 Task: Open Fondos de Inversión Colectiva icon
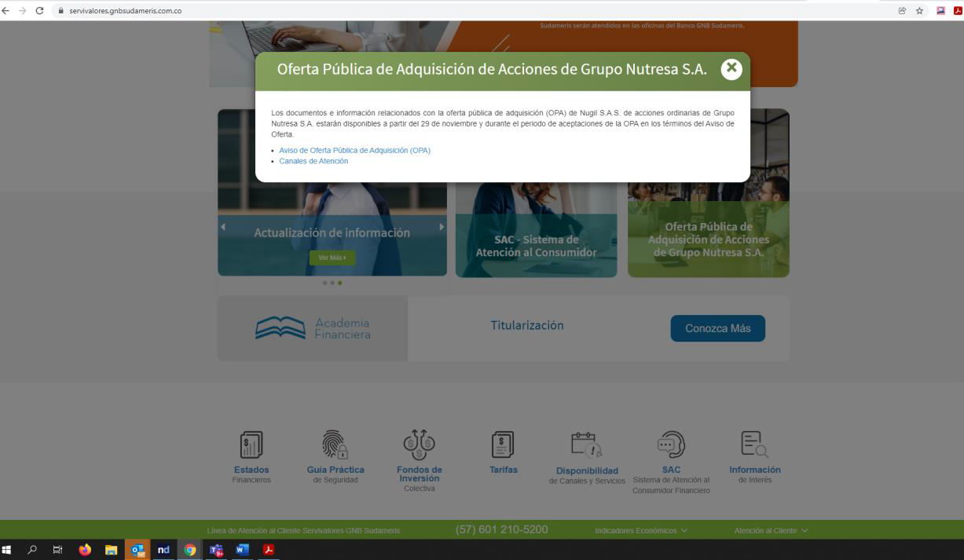(419, 445)
